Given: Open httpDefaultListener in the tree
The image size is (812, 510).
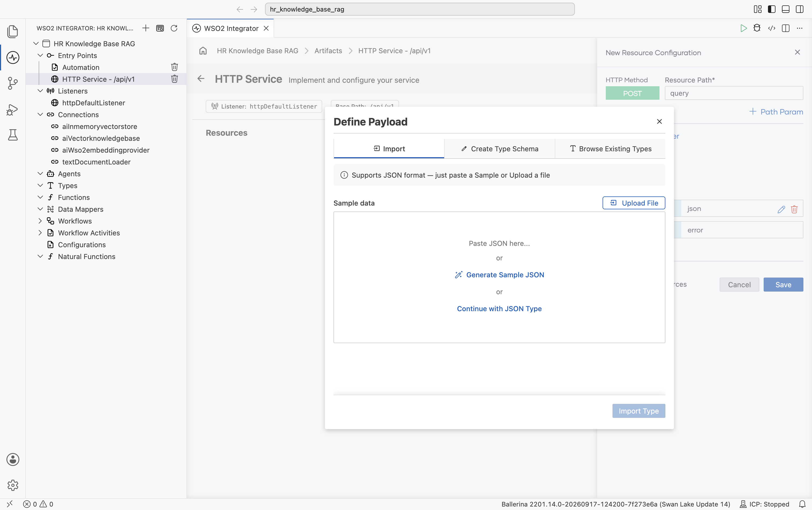Looking at the screenshot, I should tap(93, 103).
